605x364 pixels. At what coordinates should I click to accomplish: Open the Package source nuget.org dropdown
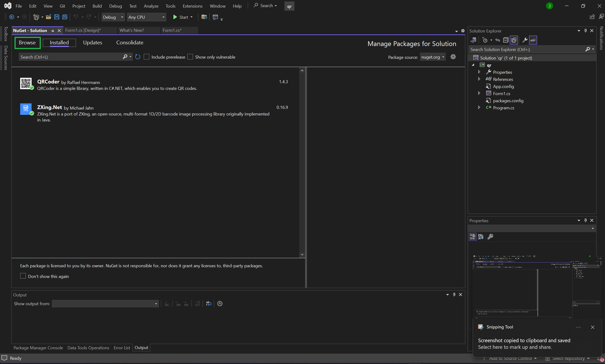click(433, 57)
